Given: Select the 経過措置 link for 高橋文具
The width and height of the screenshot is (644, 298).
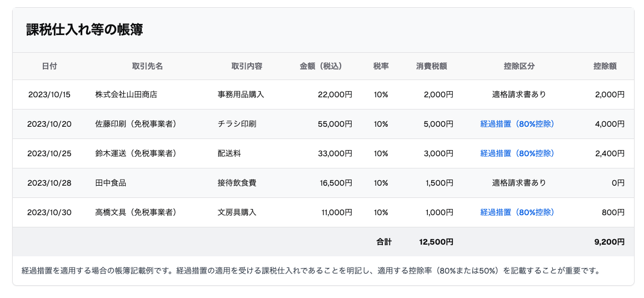Looking at the screenshot, I should tap(517, 212).
